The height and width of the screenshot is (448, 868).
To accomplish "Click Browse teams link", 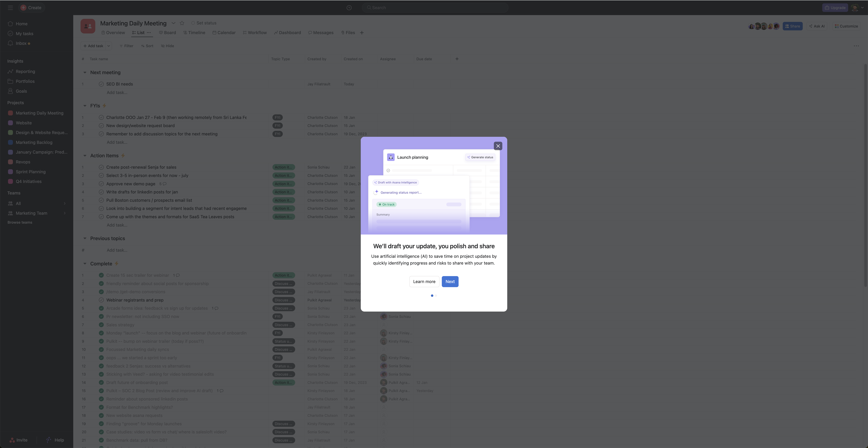I will (x=20, y=222).
